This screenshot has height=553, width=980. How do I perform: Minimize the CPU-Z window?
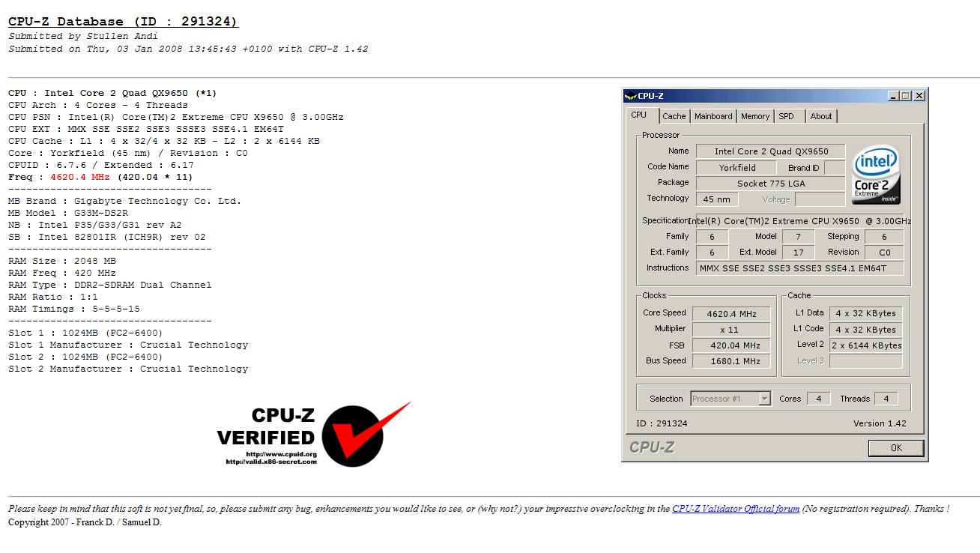[893, 96]
